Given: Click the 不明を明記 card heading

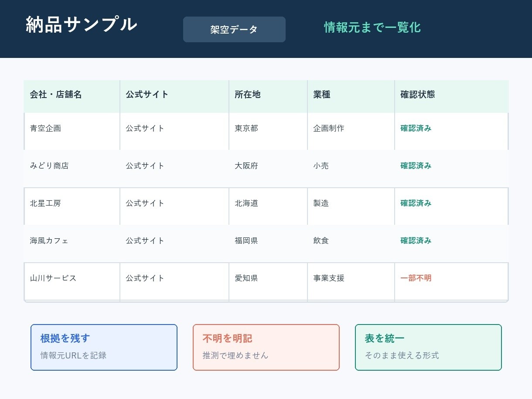Looking at the screenshot, I should 227,338.
